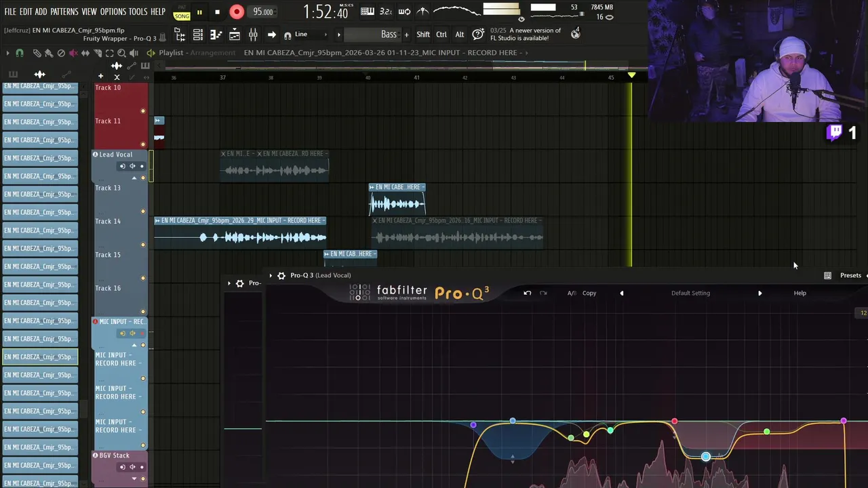Viewport: 868px width, 488px height.
Task: Select the playlist playback speaker tool
Action: pos(134,53)
